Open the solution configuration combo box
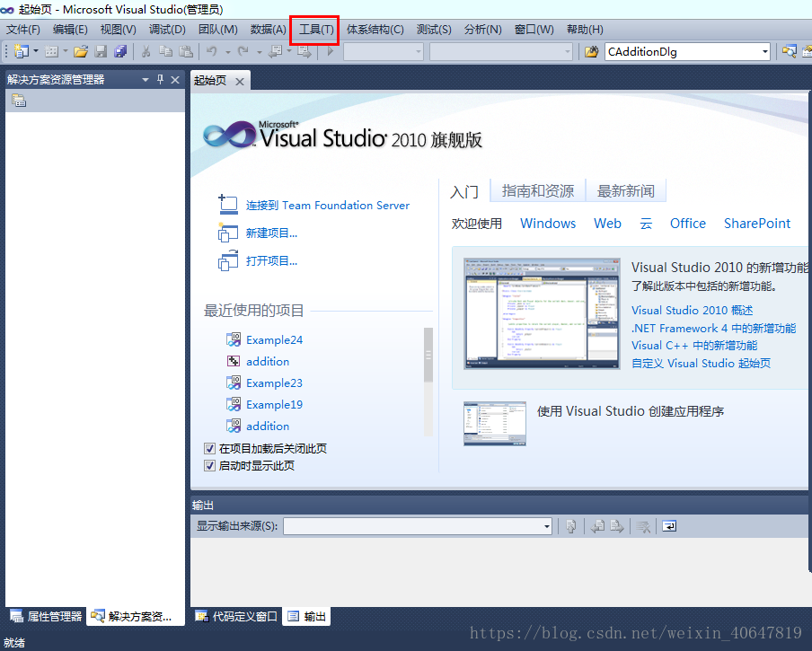812x651 pixels. [384, 51]
